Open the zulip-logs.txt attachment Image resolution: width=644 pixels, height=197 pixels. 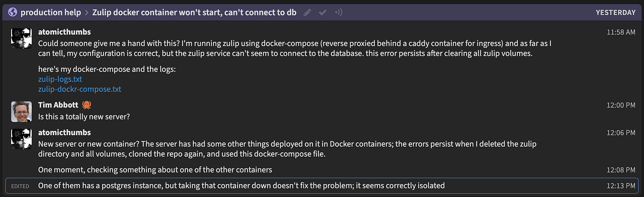tap(60, 79)
